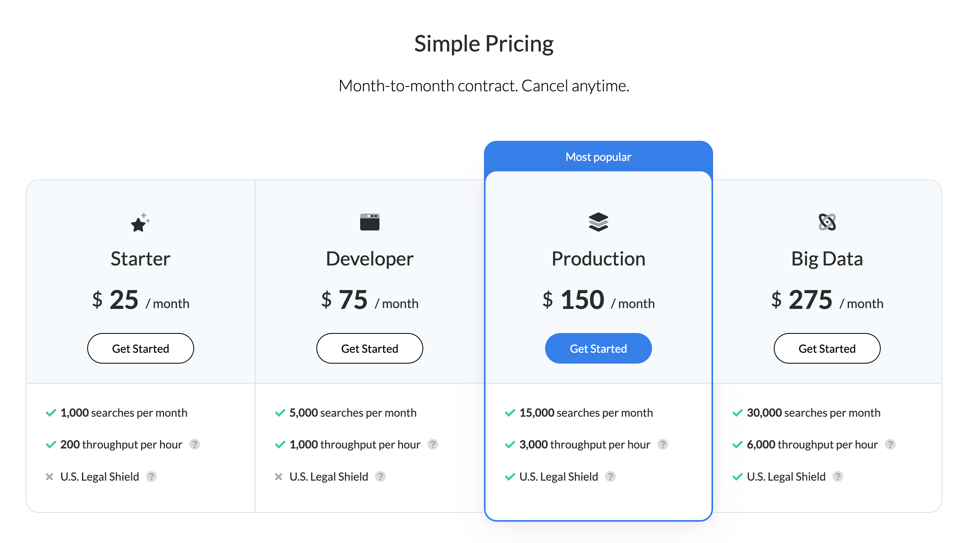Click the Big Data atom icon
Image resolution: width=980 pixels, height=543 pixels.
coord(826,222)
